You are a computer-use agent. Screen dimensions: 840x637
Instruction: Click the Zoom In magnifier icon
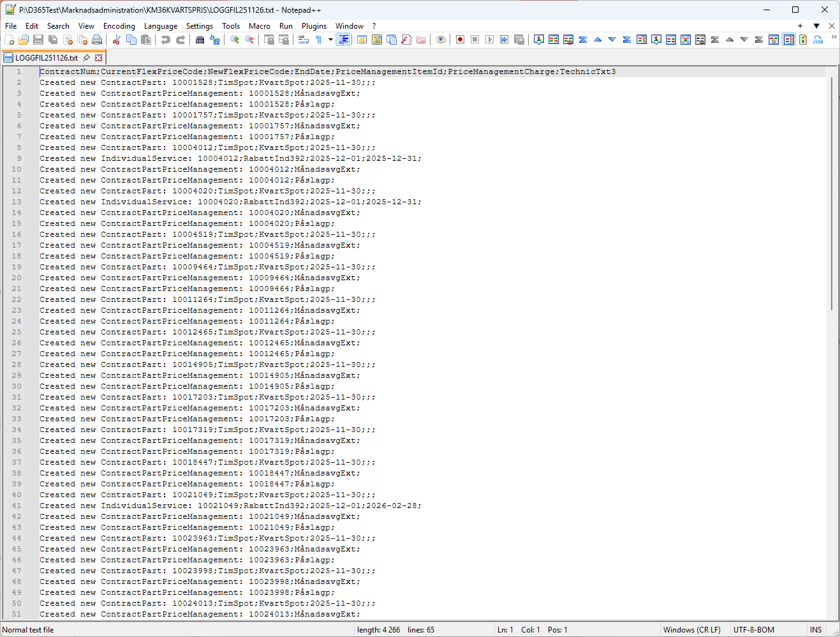(235, 40)
